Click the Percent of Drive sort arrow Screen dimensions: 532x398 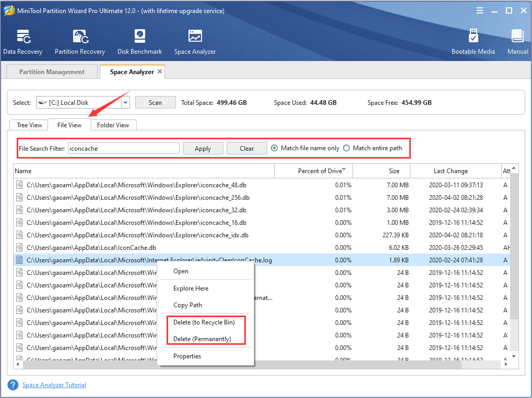(344, 168)
